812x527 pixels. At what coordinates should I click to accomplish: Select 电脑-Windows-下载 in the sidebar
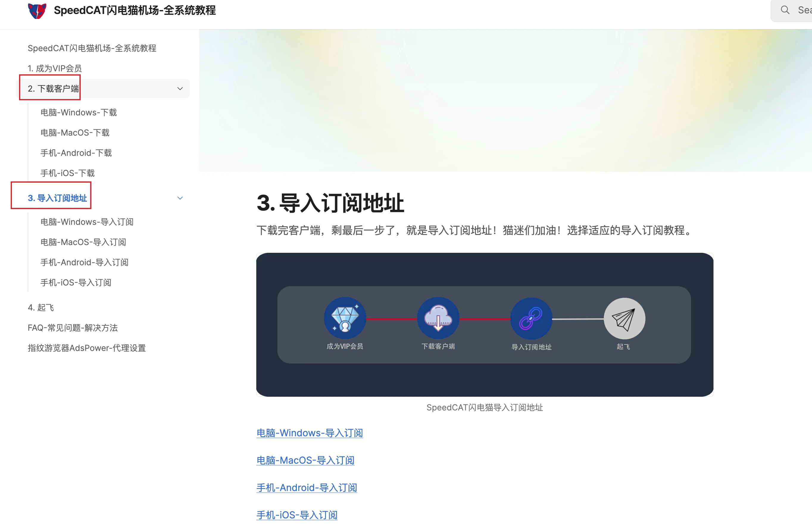(79, 112)
